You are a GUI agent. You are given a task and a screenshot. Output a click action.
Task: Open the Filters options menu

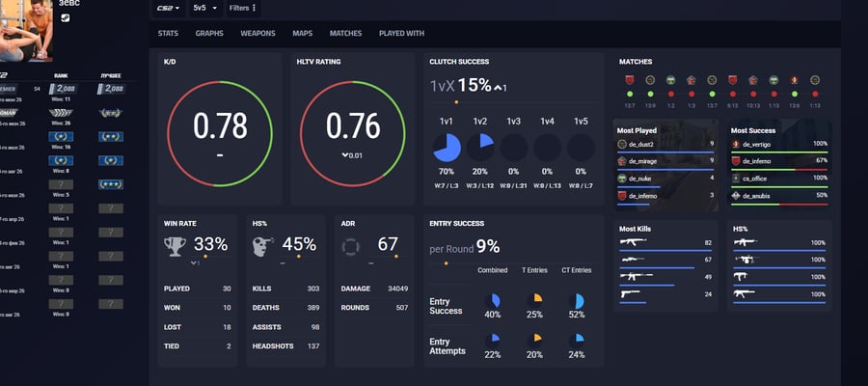click(242, 9)
